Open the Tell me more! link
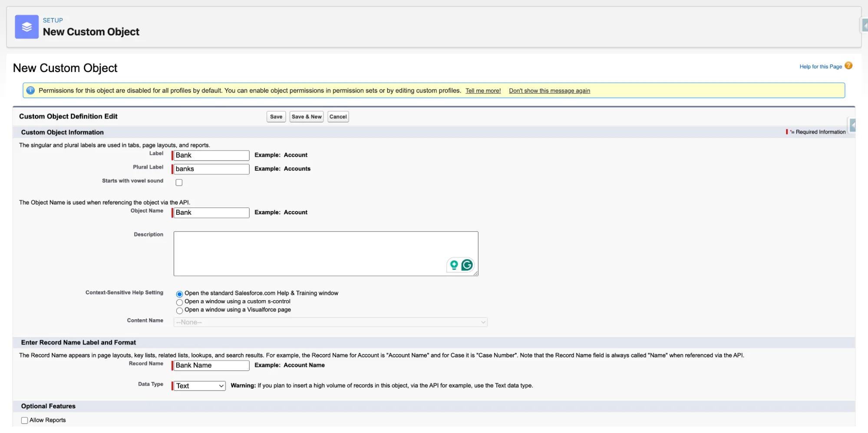Screen dimensions: 868x433 pos(483,91)
